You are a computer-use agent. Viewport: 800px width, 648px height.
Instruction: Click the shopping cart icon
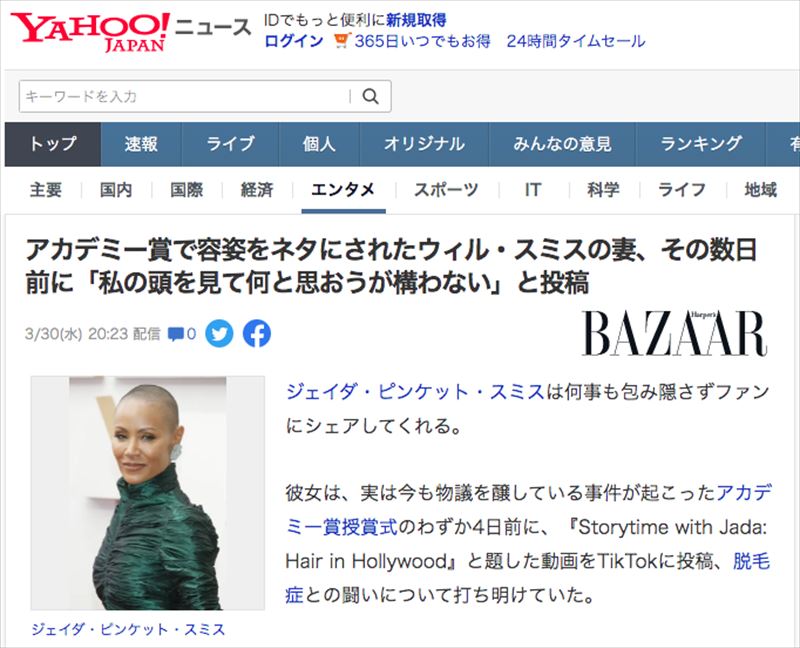coord(342,41)
